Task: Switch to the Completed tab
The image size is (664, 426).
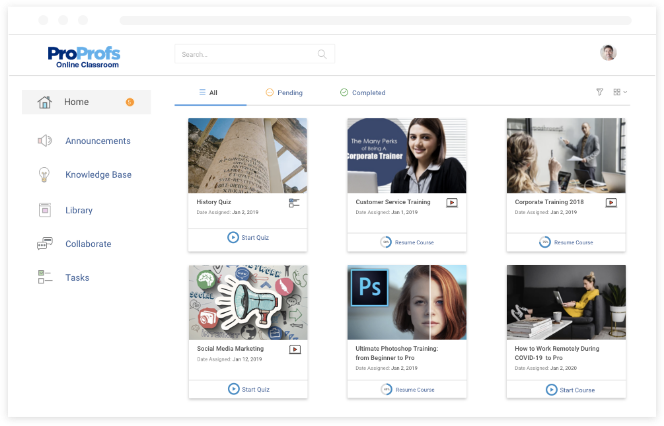Action: click(x=362, y=93)
